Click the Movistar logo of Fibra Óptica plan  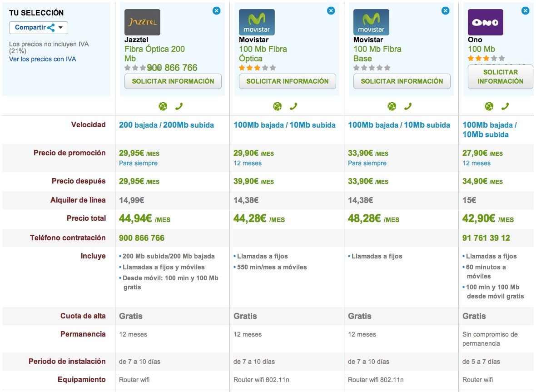click(257, 22)
